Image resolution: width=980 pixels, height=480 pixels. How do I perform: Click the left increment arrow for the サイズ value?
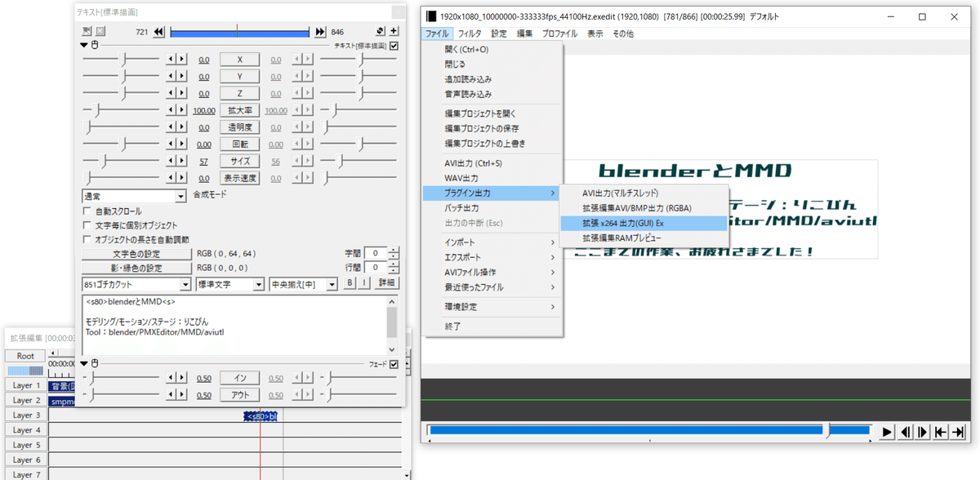[x=182, y=161]
